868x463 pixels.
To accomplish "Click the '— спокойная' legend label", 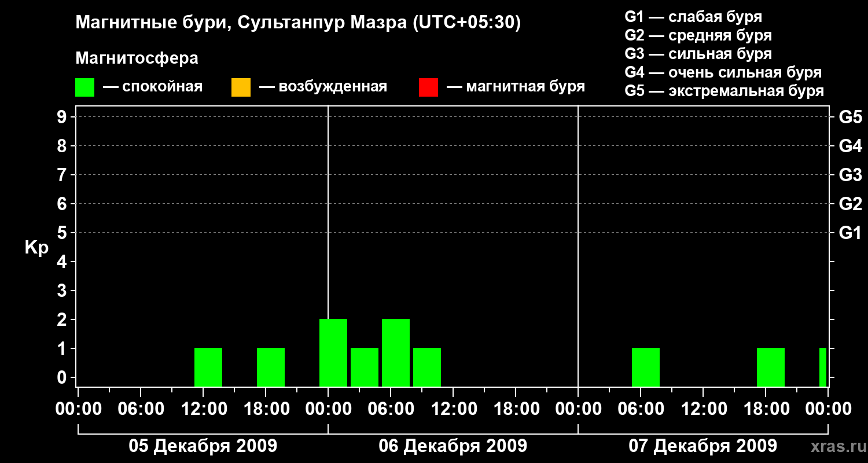I will click(153, 87).
